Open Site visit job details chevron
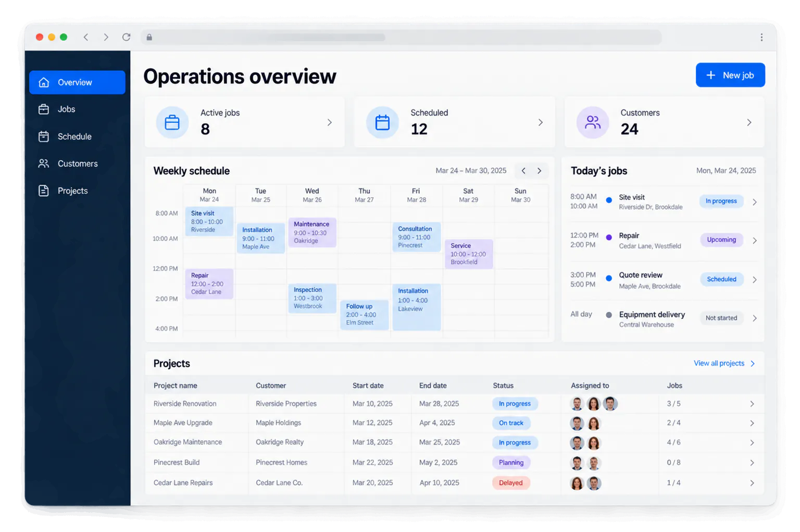The height and width of the screenshot is (532, 800). [755, 202]
